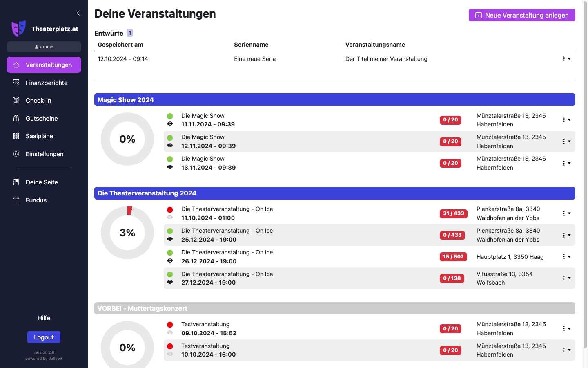This screenshot has height=368, width=588.
Task: Toggle visibility eye for the 27.12.2024 event
Action: tap(170, 282)
